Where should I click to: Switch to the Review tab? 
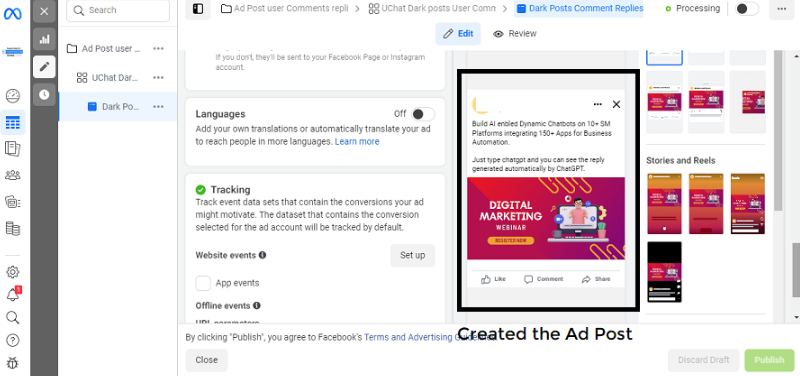(515, 34)
